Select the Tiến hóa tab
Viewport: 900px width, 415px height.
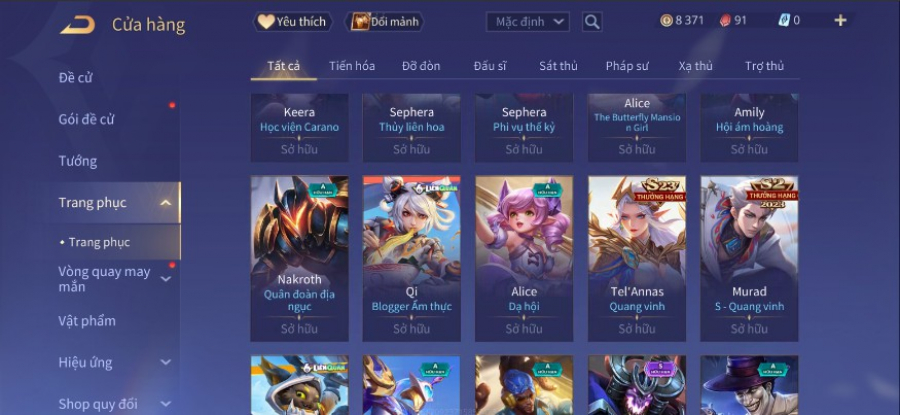(352, 66)
